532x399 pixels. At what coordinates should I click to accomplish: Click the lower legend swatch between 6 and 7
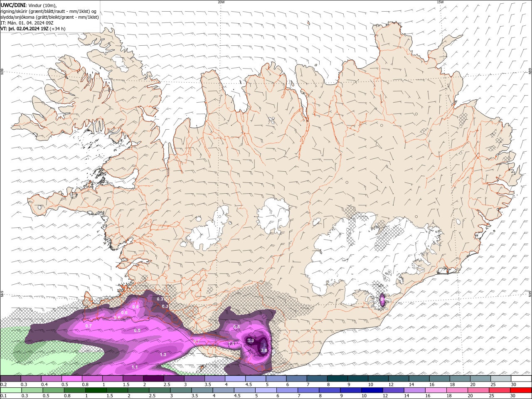[286, 390]
